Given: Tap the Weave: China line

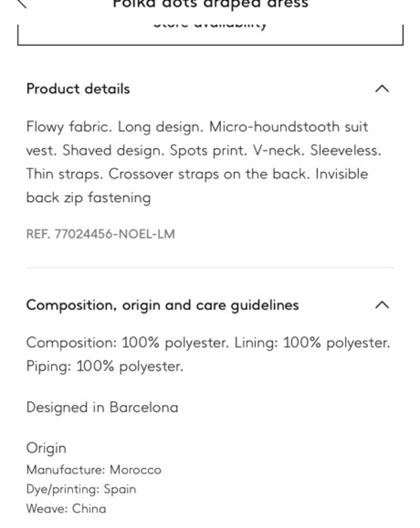Looking at the screenshot, I should click(x=66, y=508).
